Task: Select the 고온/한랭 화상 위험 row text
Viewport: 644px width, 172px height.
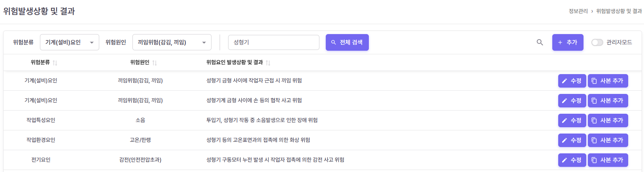Action: tap(258, 140)
